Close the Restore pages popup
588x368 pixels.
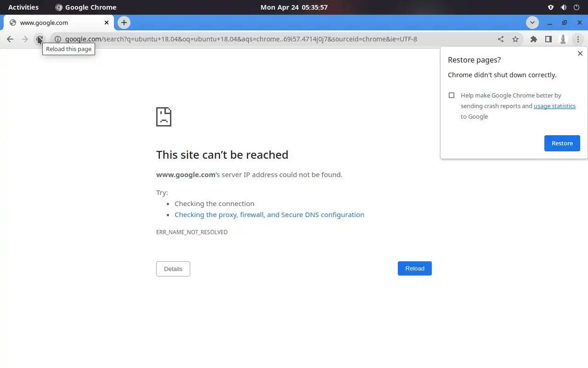[580, 53]
